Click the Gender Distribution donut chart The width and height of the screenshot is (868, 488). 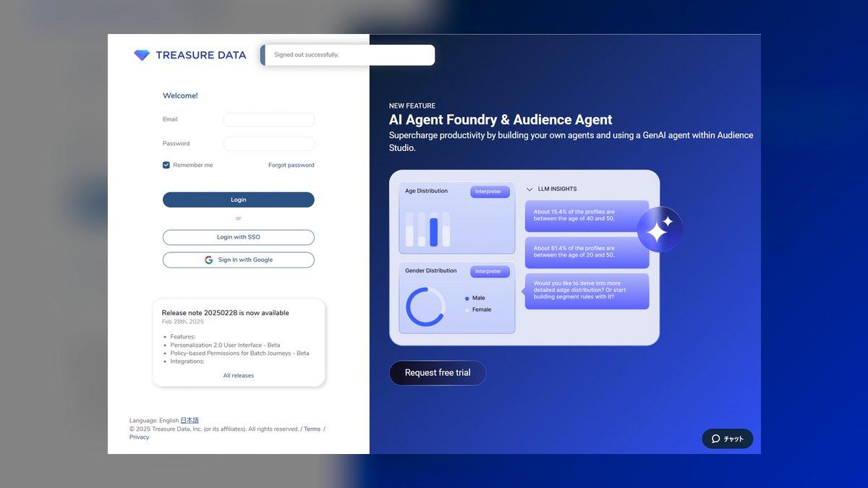coord(425,307)
